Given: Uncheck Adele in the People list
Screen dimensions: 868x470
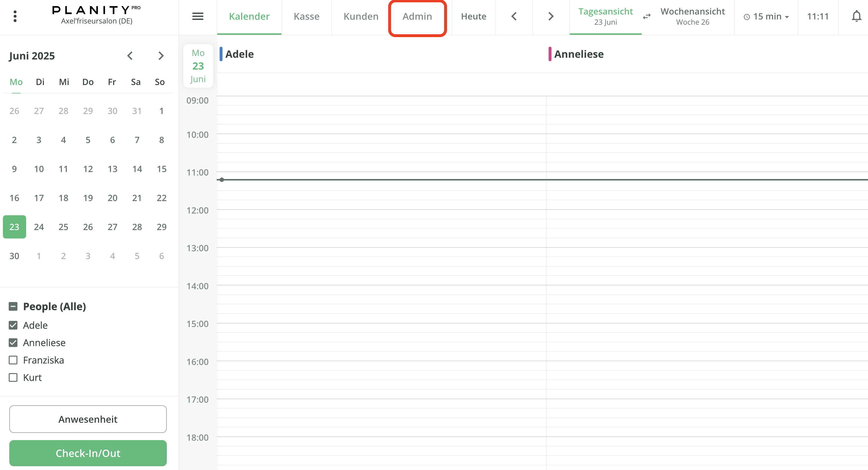Looking at the screenshot, I should coord(13,325).
